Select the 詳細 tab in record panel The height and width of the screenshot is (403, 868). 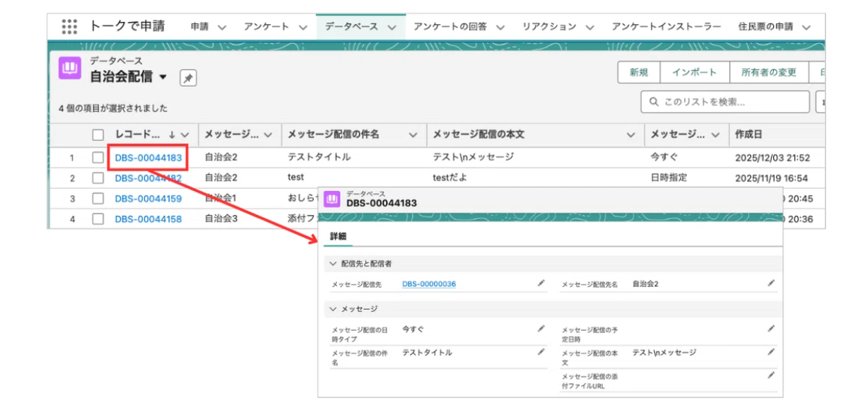tap(338, 237)
